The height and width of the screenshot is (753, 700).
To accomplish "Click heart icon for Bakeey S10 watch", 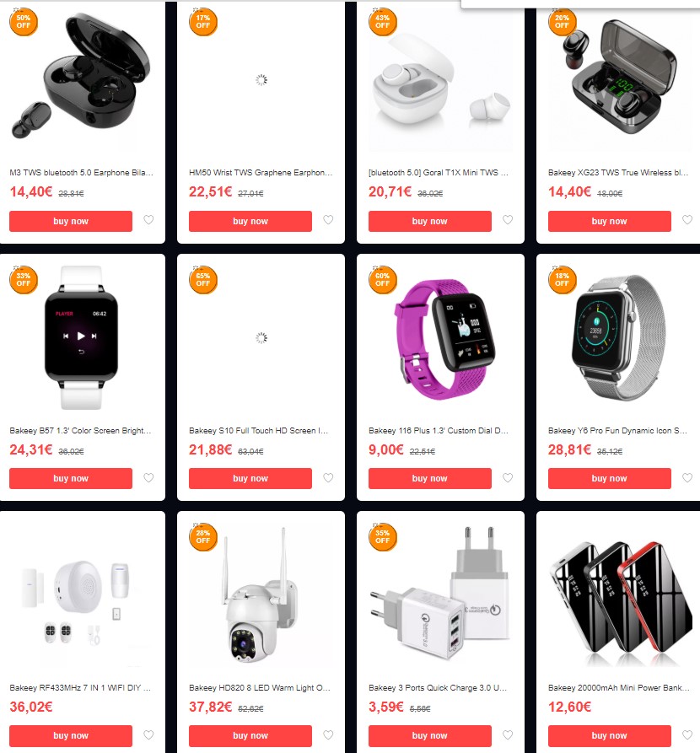I will (328, 478).
